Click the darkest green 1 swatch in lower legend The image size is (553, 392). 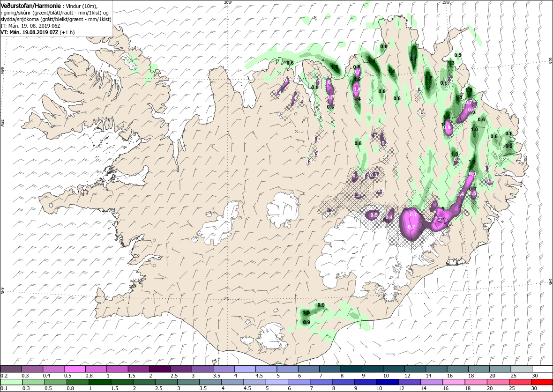99,382
